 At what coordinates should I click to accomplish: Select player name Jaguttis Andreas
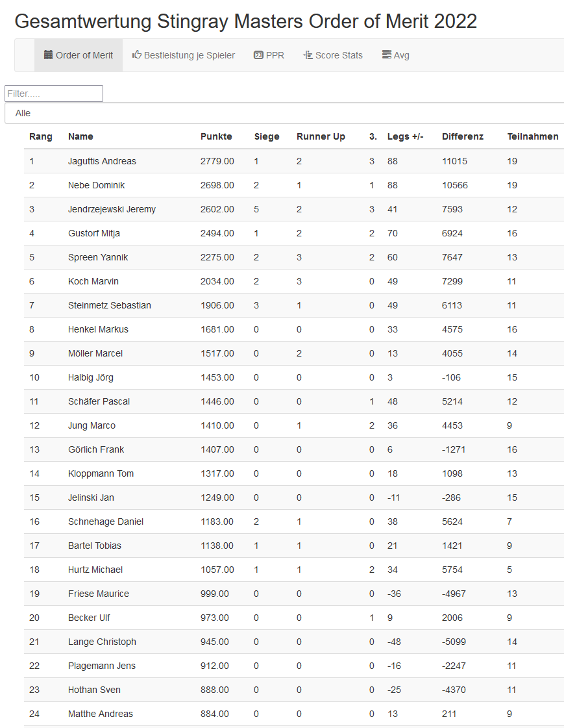[x=102, y=161]
